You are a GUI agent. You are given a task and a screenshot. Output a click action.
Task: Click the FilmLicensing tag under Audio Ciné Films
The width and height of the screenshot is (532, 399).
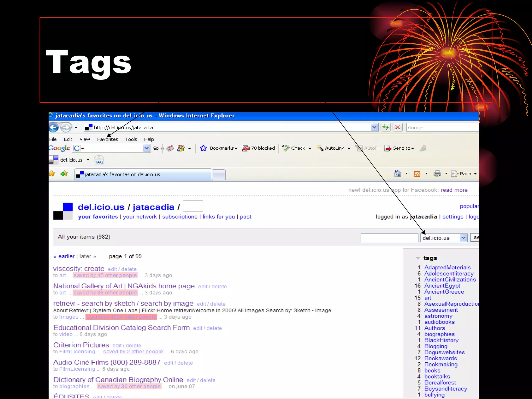[x=77, y=369]
